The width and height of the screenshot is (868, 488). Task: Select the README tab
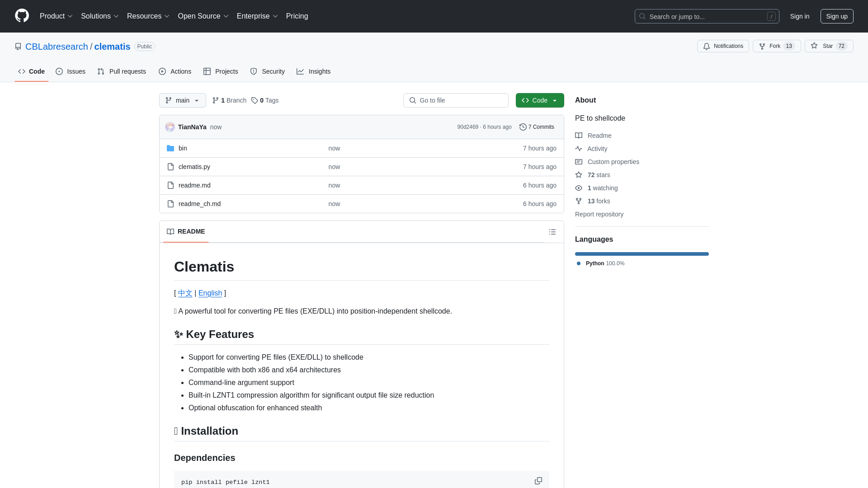pos(186,231)
